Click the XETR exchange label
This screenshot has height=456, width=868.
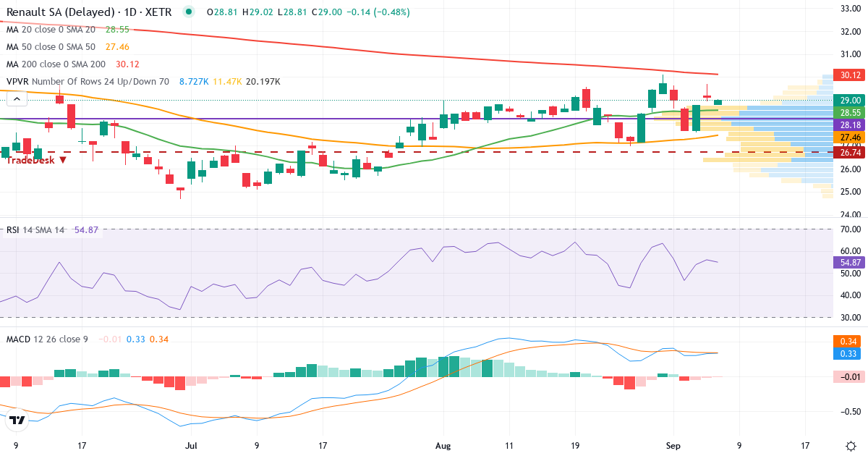coord(158,12)
